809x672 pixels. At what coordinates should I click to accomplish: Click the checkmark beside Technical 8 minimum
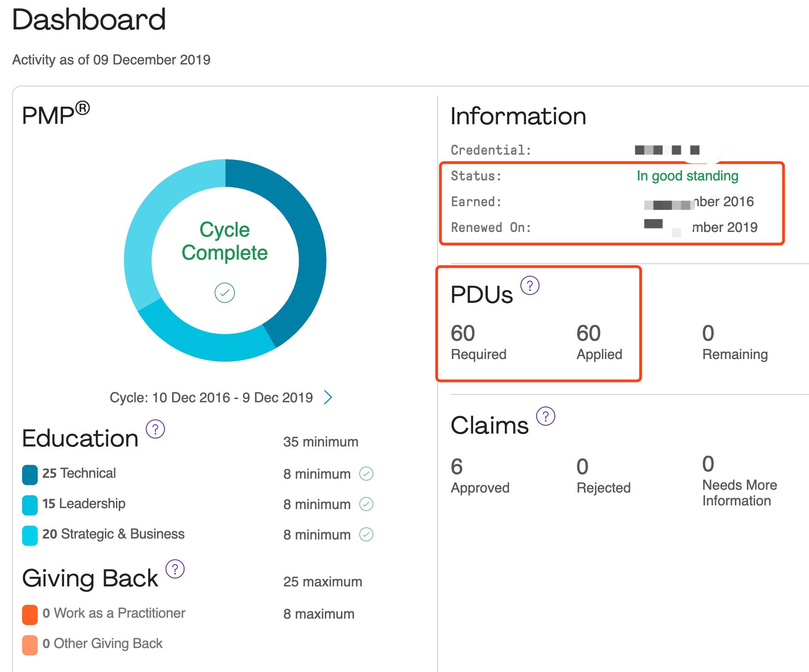tap(366, 474)
